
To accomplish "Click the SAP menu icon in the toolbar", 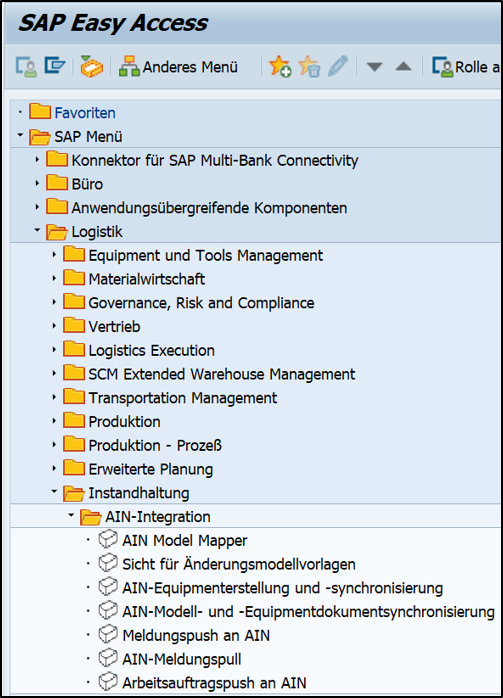I will tap(55, 66).
